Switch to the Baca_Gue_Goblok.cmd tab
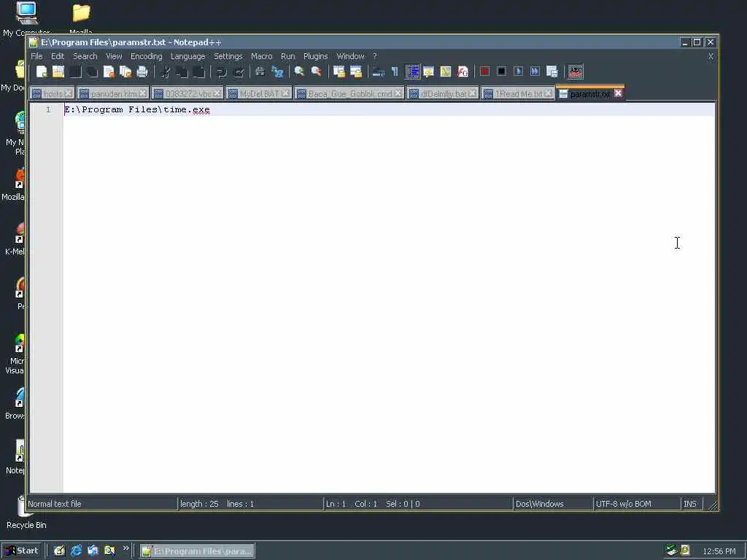 pos(349,94)
